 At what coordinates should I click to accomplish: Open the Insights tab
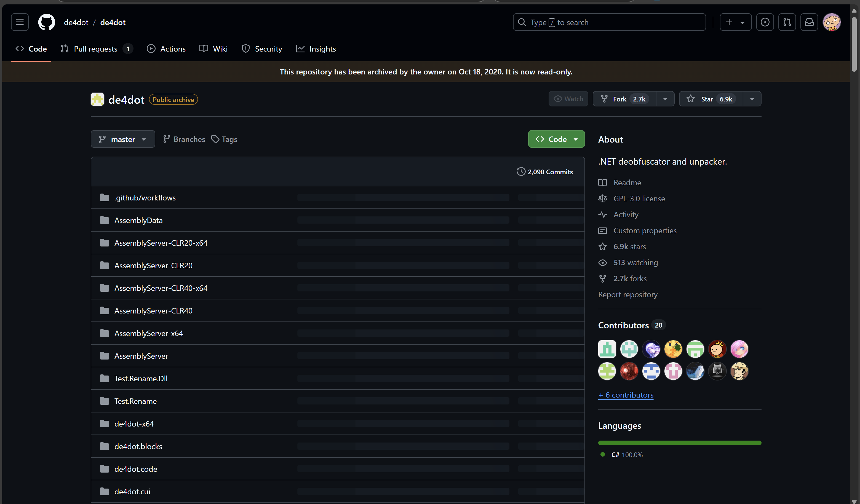click(316, 49)
